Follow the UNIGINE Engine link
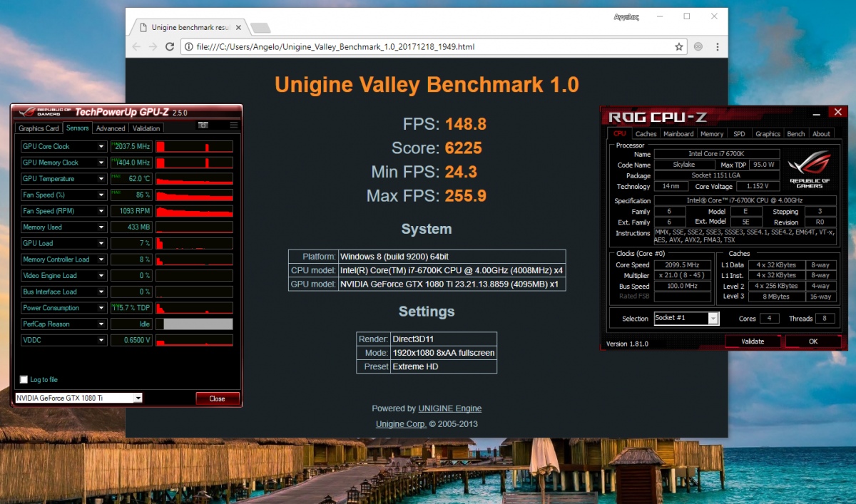 tap(449, 408)
